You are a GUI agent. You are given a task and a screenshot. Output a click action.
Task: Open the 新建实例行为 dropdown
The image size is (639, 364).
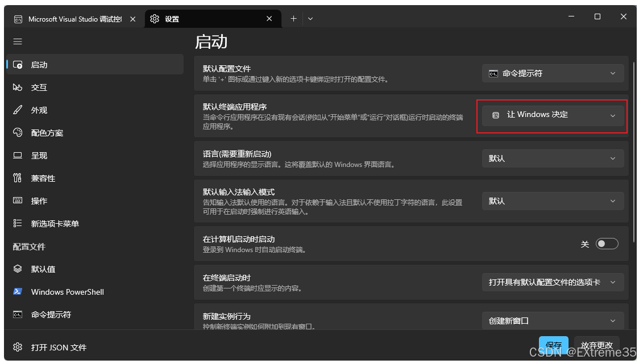(552, 320)
